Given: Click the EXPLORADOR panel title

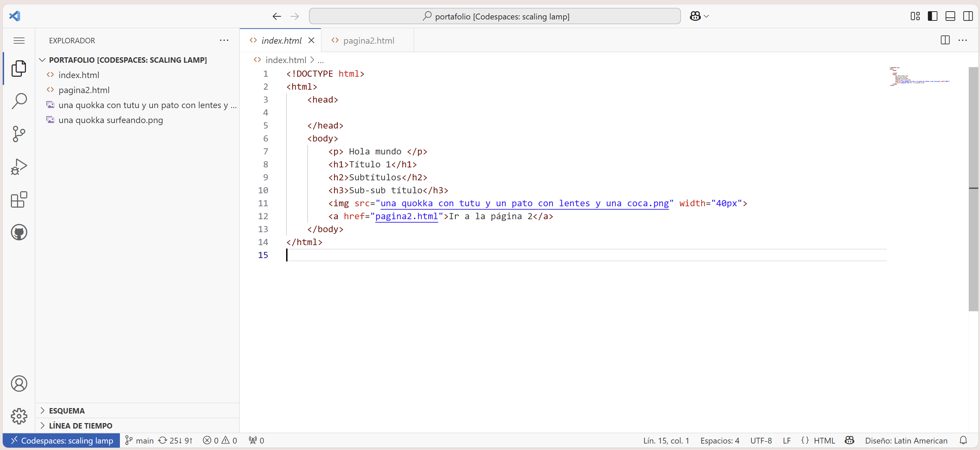Looking at the screenshot, I should (x=72, y=40).
